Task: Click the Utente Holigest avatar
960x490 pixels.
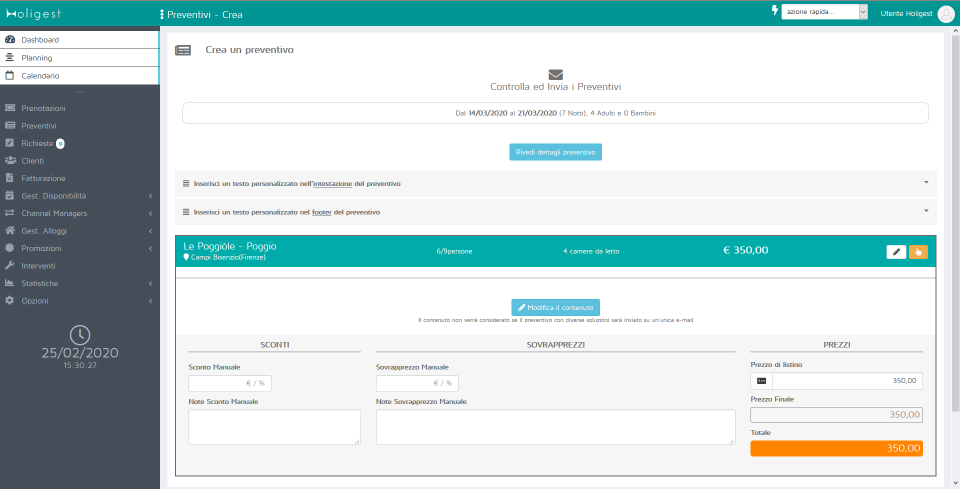Action: click(946, 13)
